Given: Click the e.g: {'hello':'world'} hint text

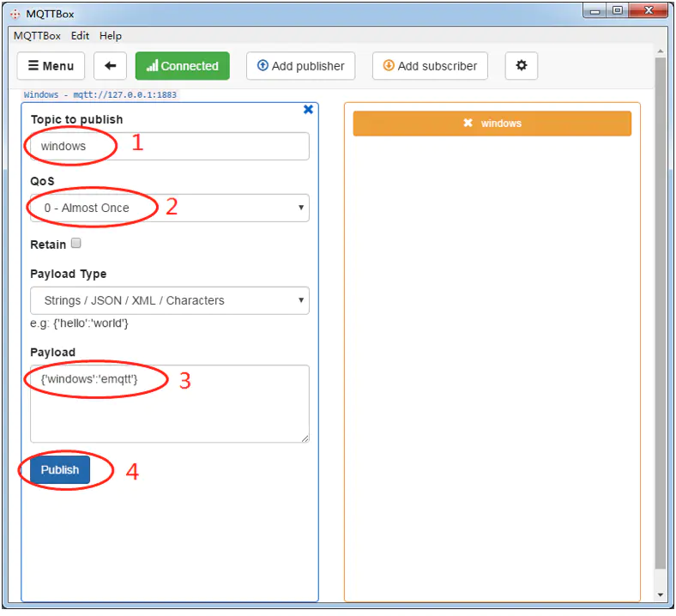Looking at the screenshot, I should [x=79, y=323].
